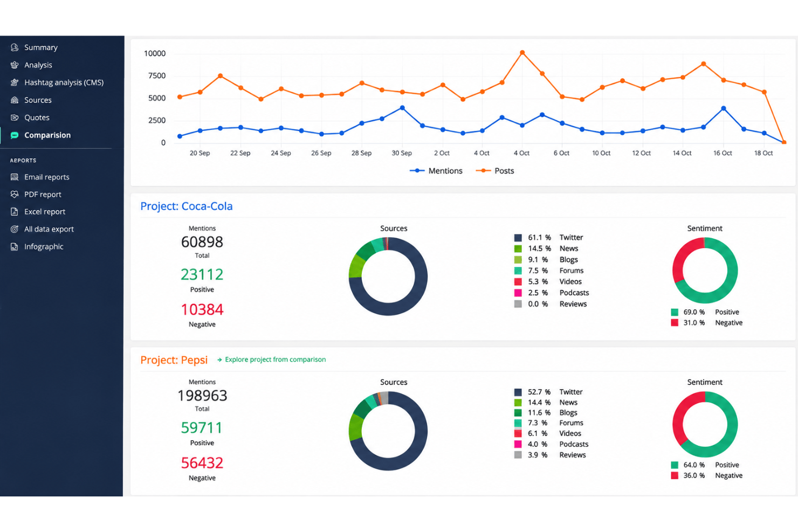Click Coca-Cola positive count 23112
Screen dimensions: 798x532
202,274
